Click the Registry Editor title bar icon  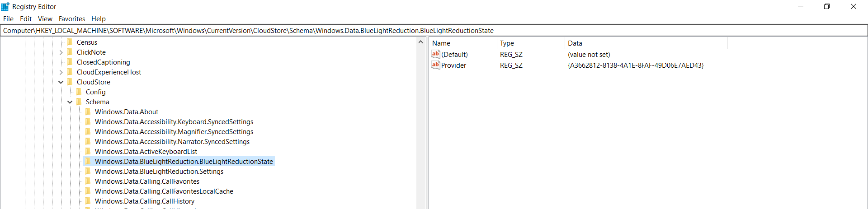tap(5, 6)
